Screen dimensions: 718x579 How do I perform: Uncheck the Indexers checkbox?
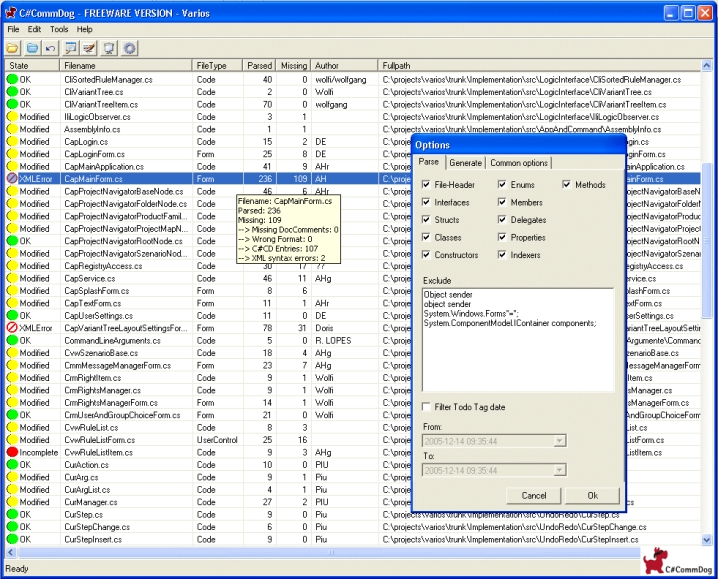[x=502, y=255]
